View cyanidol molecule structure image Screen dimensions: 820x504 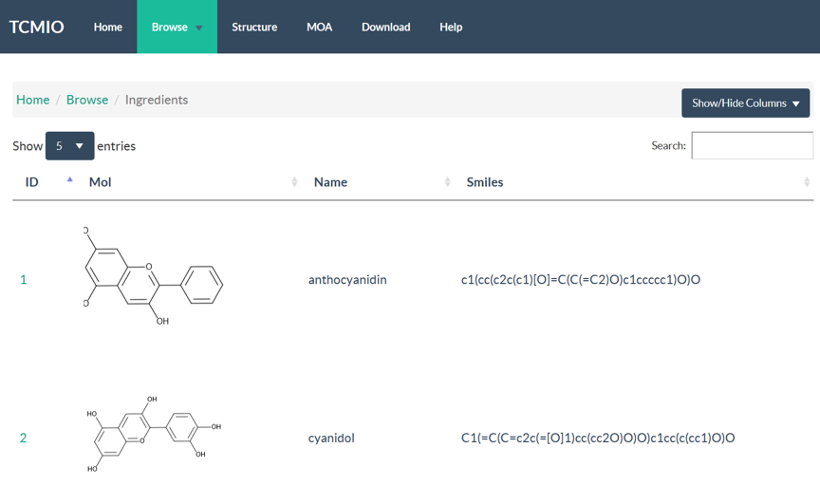154,435
